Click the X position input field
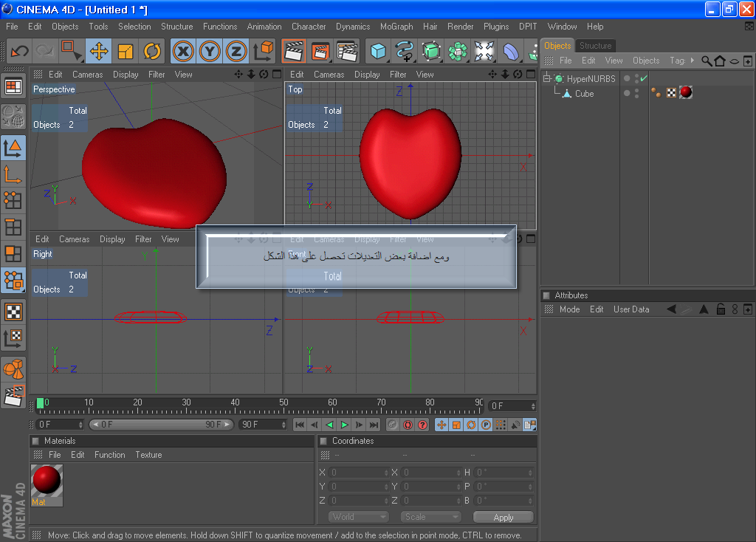The width and height of the screenshot is (756, 542). (358, 473)
